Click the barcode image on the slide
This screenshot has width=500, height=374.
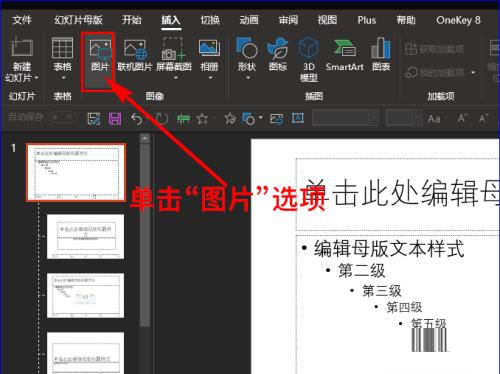(429, 339)
